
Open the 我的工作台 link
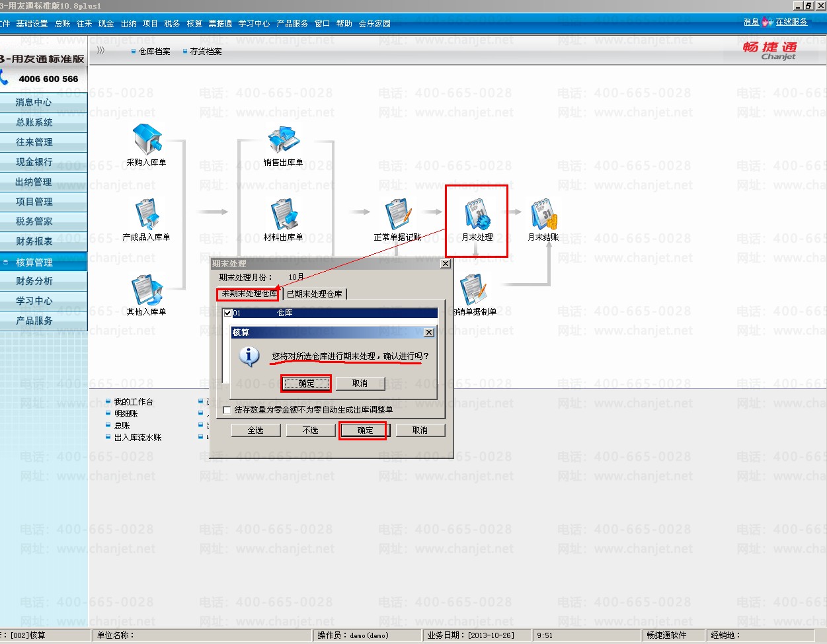(134, 402)
